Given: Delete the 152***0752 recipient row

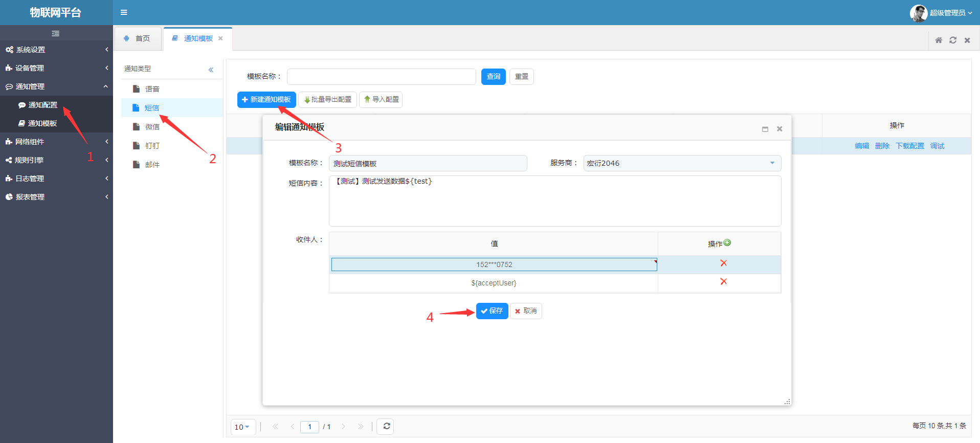Looking at the screenshot, I should pos(723,263).
